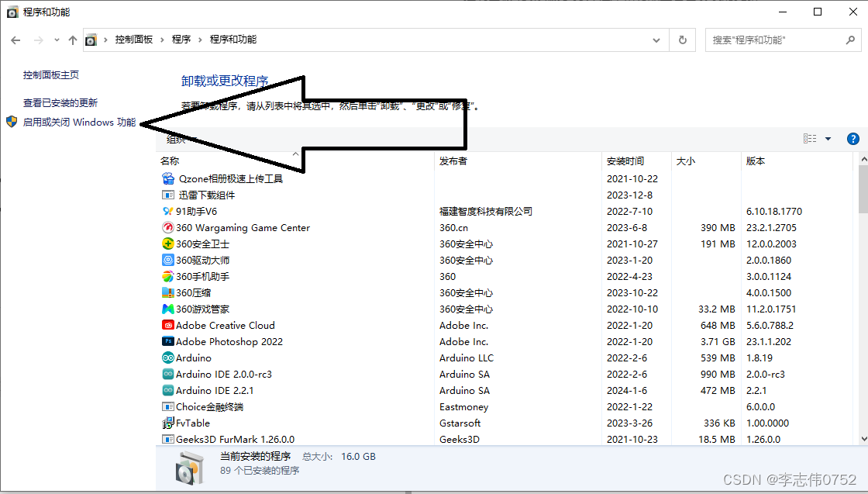Select 360安全卫士 program icon
868x494 pixels.
tap(167, 244)
